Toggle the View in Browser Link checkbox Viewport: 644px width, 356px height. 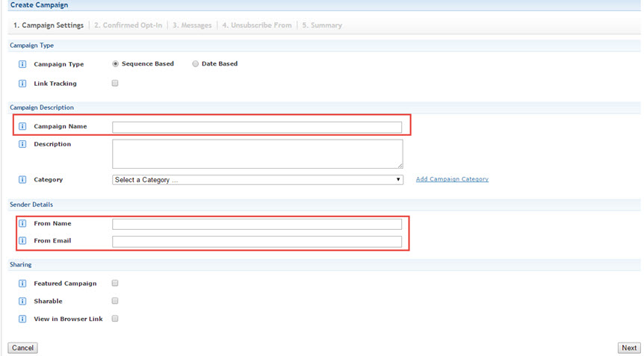click(x=115, y=319)
